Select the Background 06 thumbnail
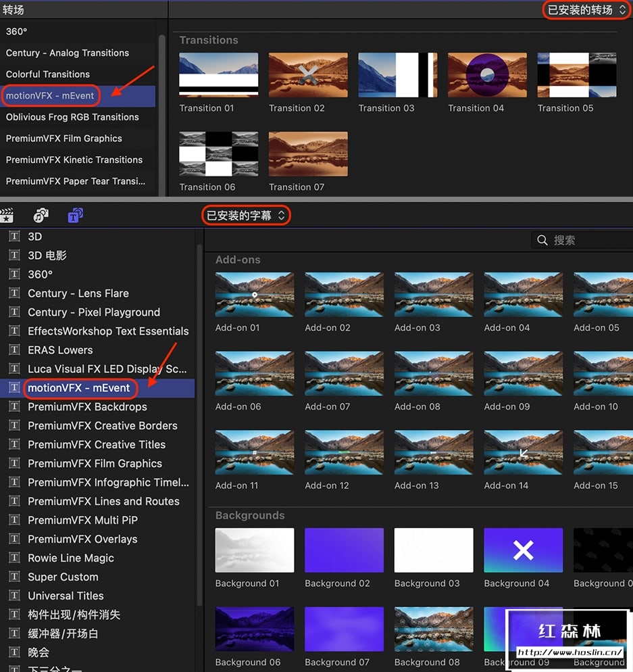Image resolution: width=633 pixels, height=672 pixels. pyautogui.click(x=255, y=629)
